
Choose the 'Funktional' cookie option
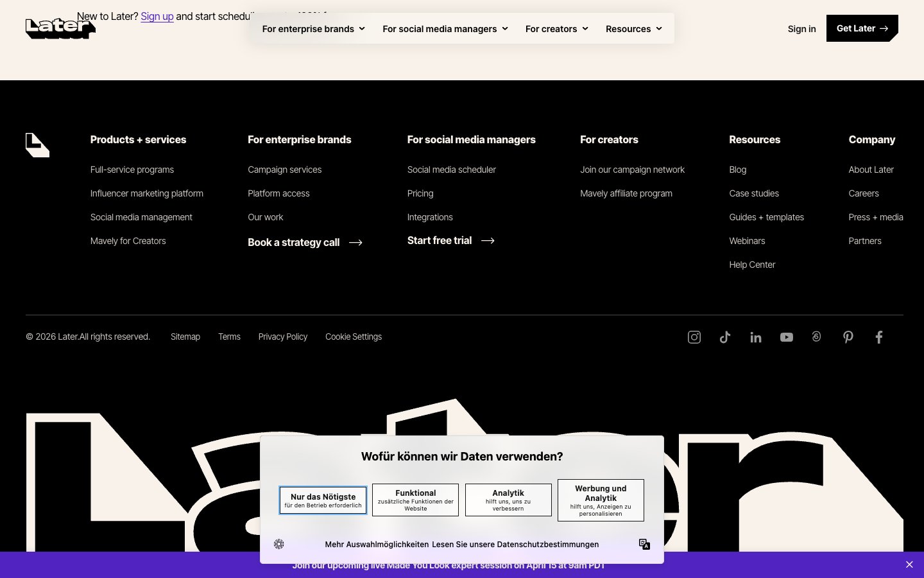(x=415, y=500)
